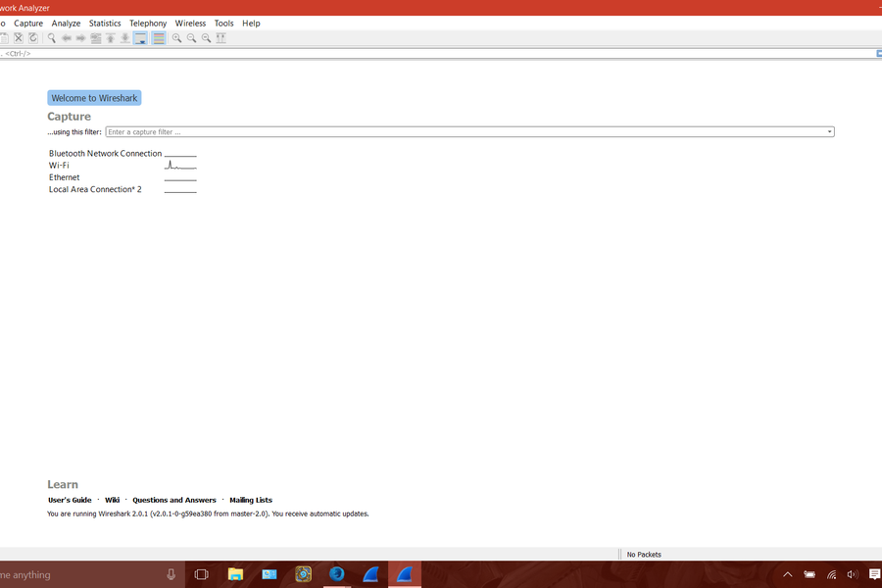Expand hidden icons in system tray
This screenshot has width=882, height=588.
click(x=787, y=575)
